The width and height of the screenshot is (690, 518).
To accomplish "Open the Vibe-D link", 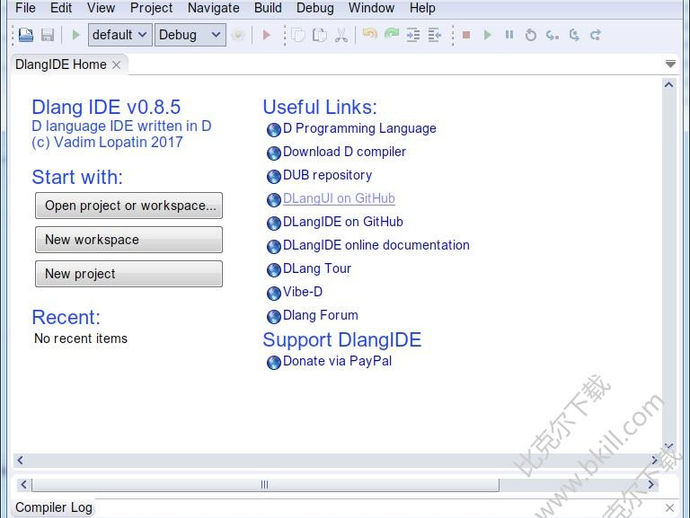I will coord(303,292).
